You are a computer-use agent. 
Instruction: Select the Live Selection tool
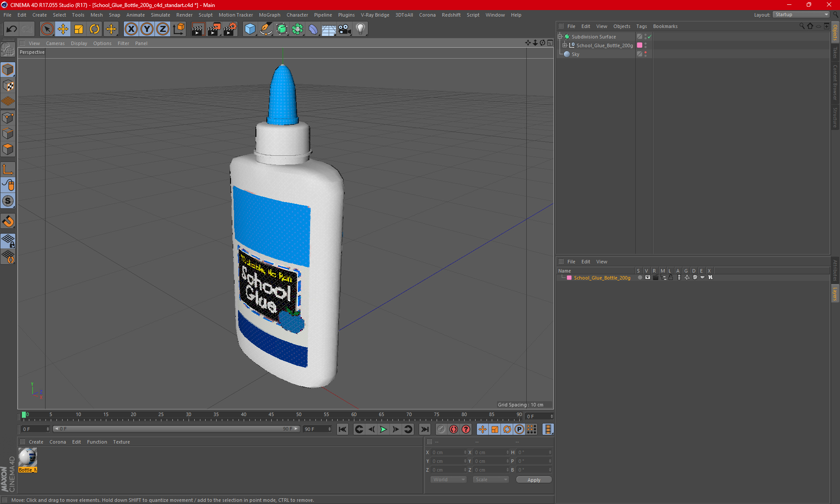tap(47, 29)
